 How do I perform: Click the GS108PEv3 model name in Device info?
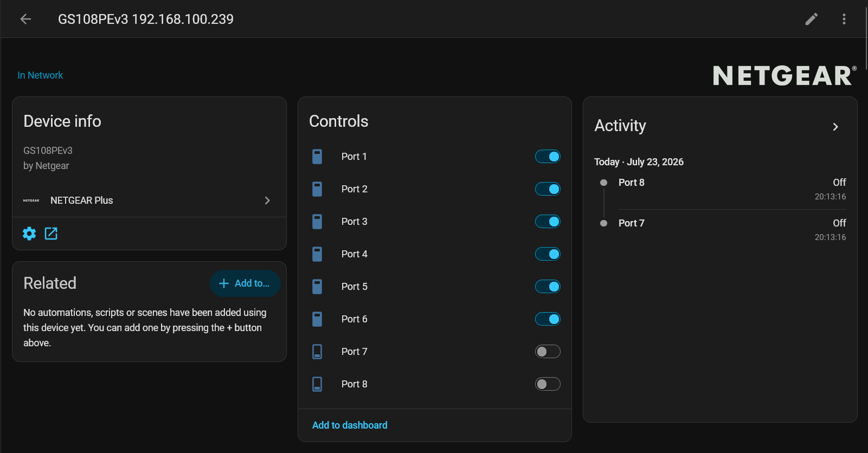[x=48, y=151]
